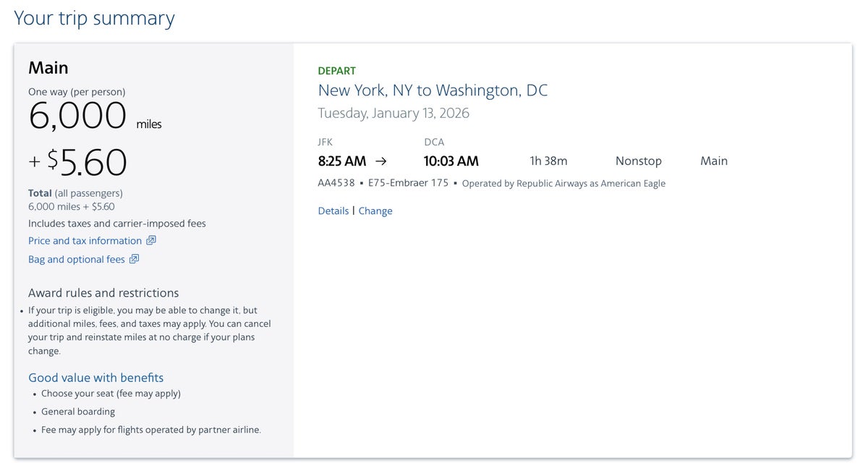Click external-link icon beside Price and tax information
Viewport: 868px width, 471px height.
[151, 240]
